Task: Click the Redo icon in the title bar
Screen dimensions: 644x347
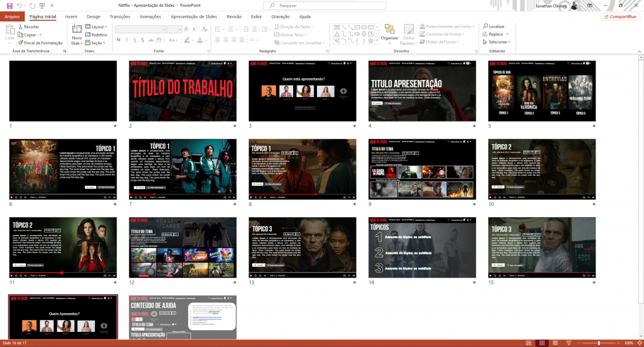Action: point(33,6)
